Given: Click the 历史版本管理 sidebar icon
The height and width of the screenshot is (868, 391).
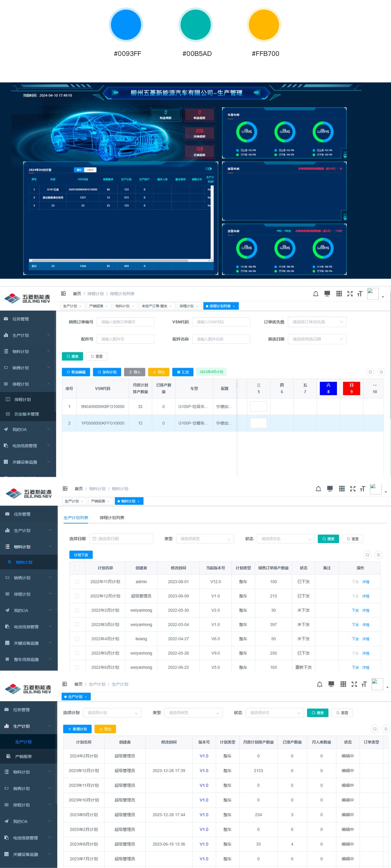Looking at the screenshot, I should tap(8, 414).
